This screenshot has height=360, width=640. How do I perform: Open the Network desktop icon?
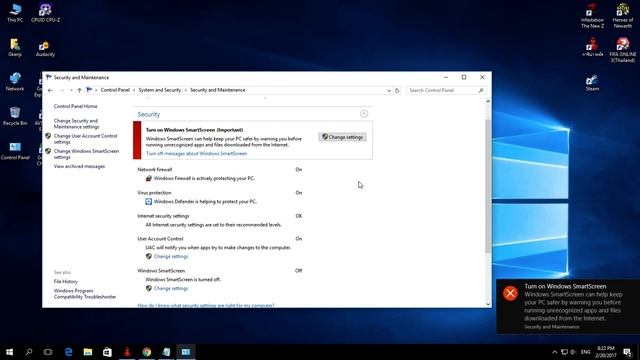[x=15, y=82]
